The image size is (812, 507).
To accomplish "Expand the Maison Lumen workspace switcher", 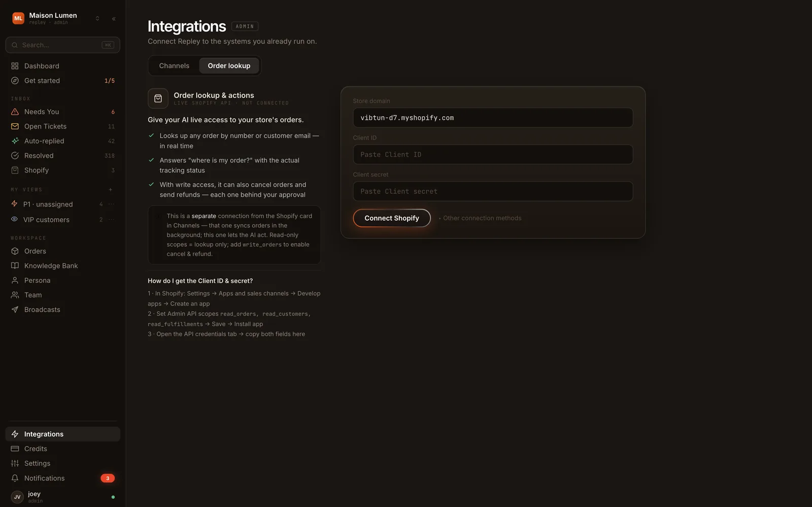I will pyautogui.click(x=97, y=18).
